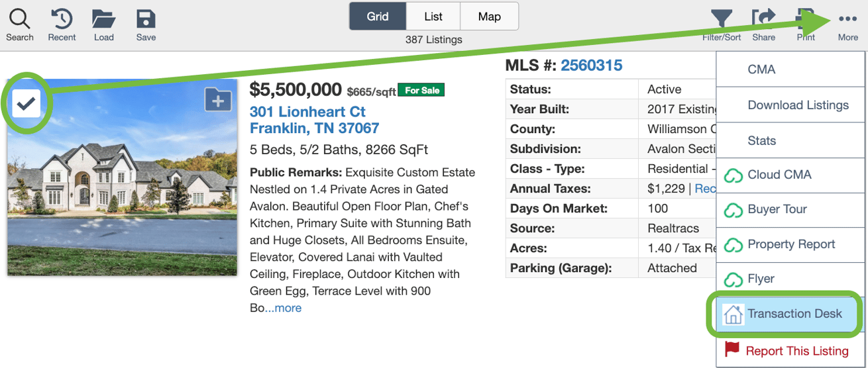Select Grid view tab
Image resolution: width=868 pixels, height=368 pixels.
click(378, 17)
